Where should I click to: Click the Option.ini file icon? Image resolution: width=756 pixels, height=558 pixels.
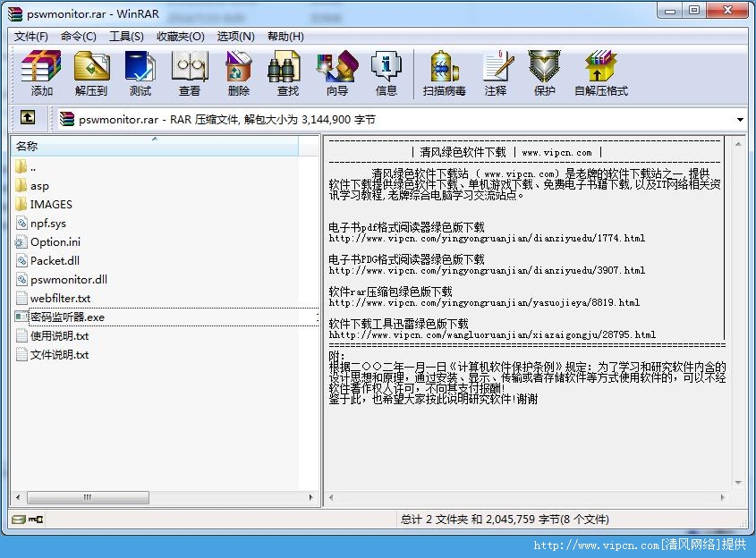click(21, 242)
